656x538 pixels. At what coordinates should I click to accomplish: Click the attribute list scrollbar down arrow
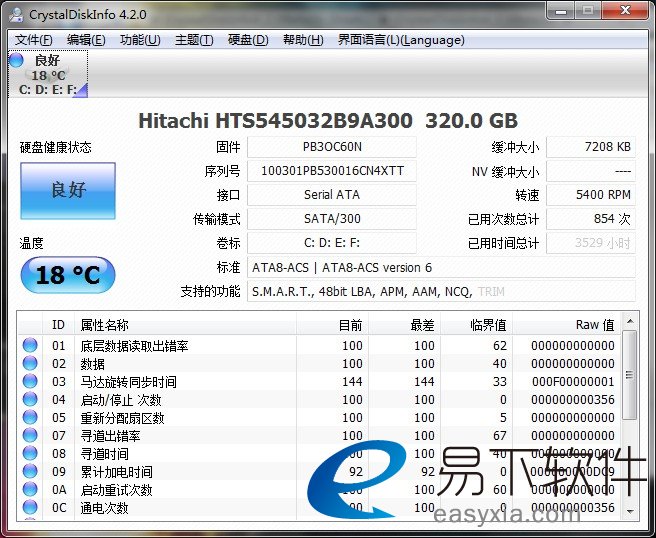pos(629,512)
